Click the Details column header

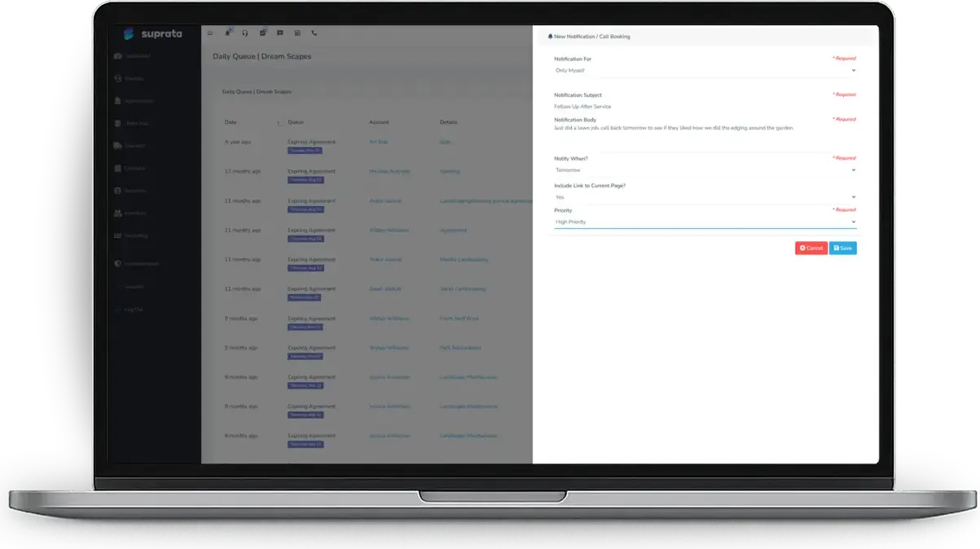(x=449, y=123)
